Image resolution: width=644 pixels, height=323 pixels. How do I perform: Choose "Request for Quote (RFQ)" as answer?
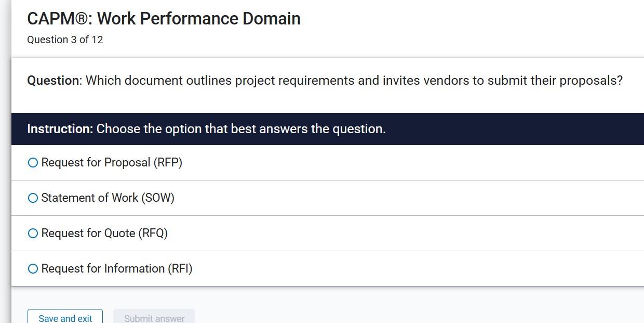coord(104,233)
